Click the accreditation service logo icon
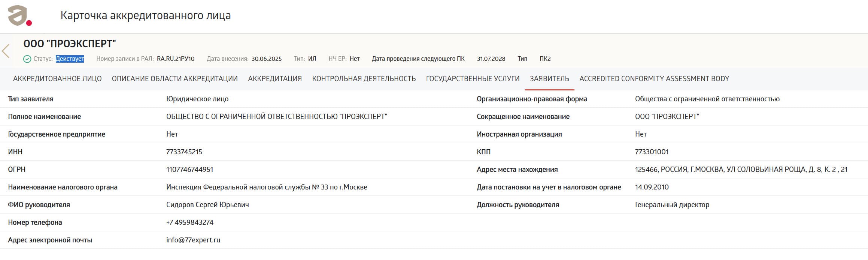The image size is (868, 260). tap(20, 16)
